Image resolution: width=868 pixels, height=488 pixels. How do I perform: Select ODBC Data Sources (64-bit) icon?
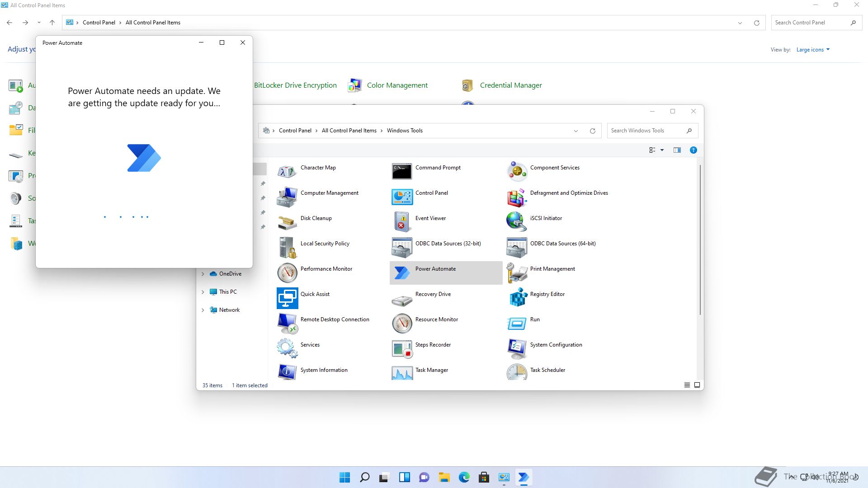coord(517,247)
